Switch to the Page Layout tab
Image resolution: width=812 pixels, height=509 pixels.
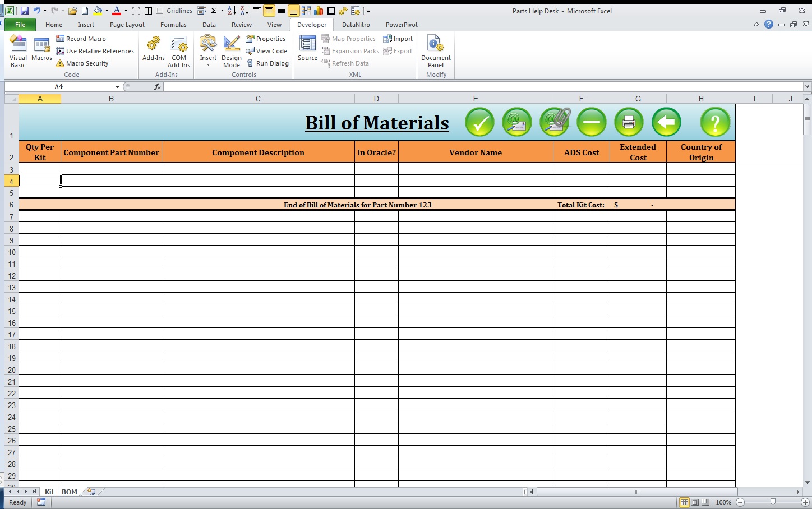[127, 25]
